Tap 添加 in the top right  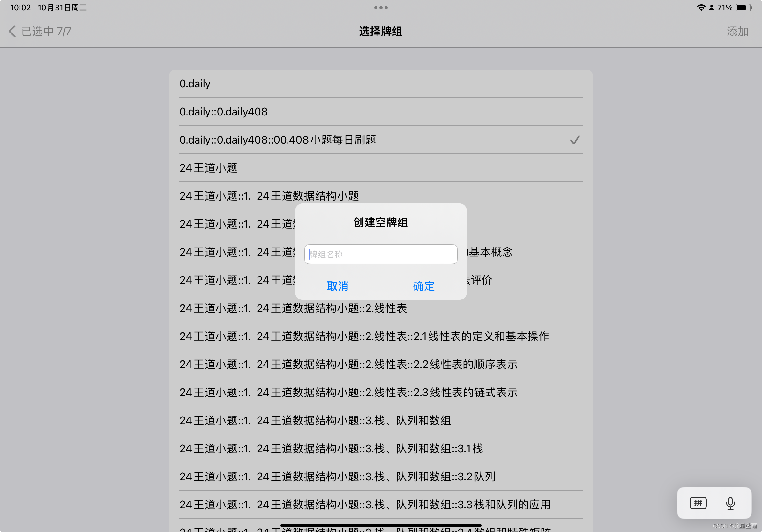pos(737,32)
